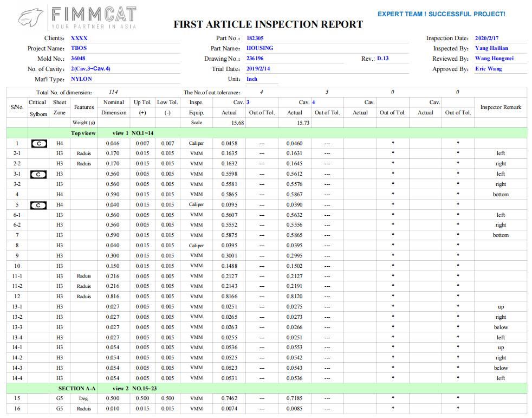
Task: Select the Cav. 3 weight value 15.68
Action: pyautogui.click(x=237, y=123)
